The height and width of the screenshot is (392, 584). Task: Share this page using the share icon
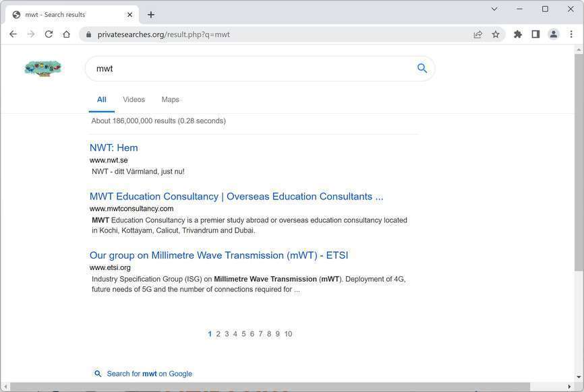(x=477, y=34)
